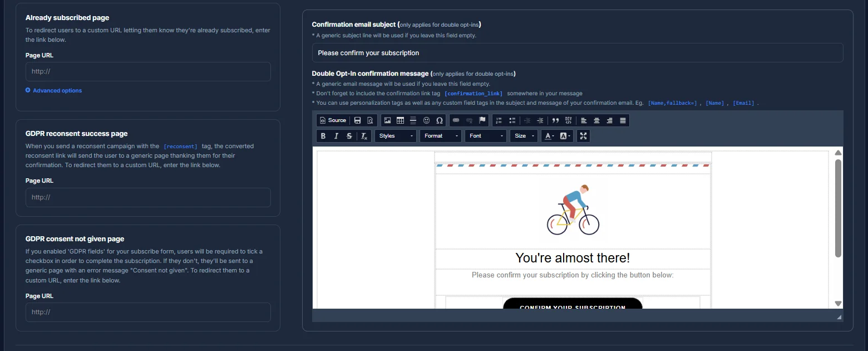Viewport: 868px width, 351px height.
Task: Insert special character with Omega icon
Action: pos(440,120)
